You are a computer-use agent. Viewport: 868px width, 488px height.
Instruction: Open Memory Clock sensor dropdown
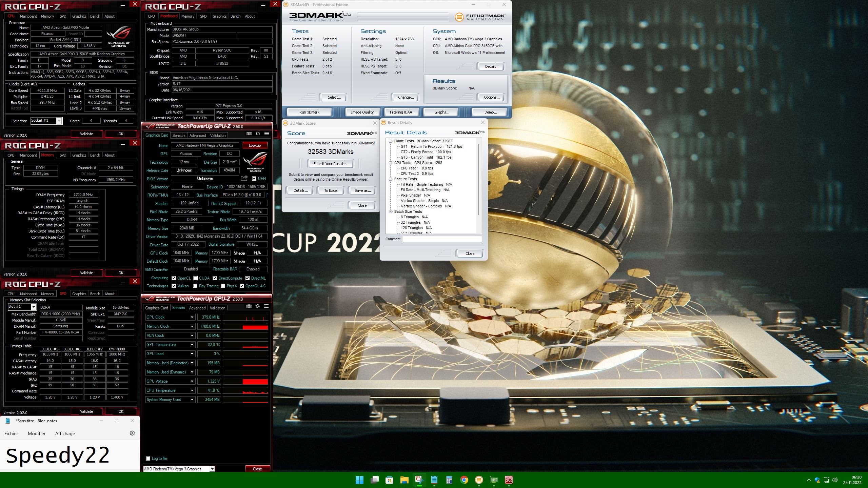pyautogui.click(x=192, y=326)
